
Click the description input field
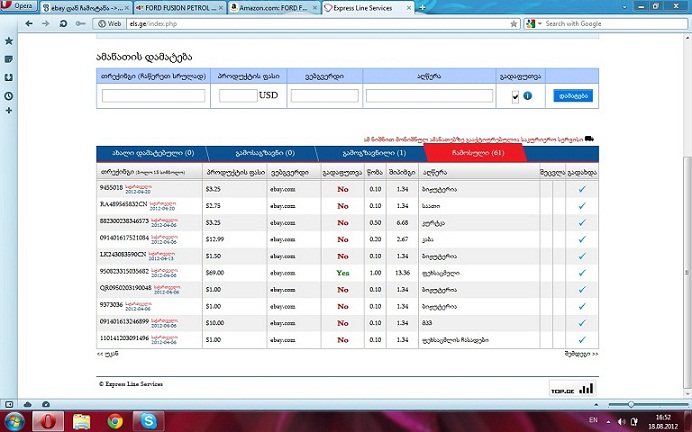(429, 96)
